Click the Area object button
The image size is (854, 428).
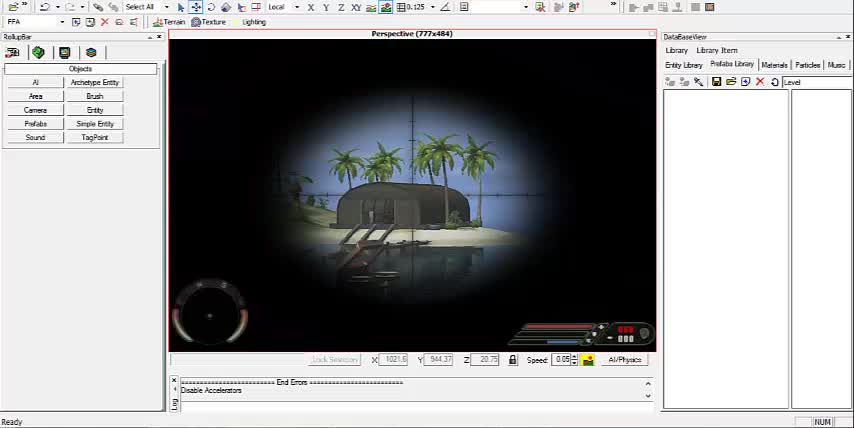(x=35, y=96)
